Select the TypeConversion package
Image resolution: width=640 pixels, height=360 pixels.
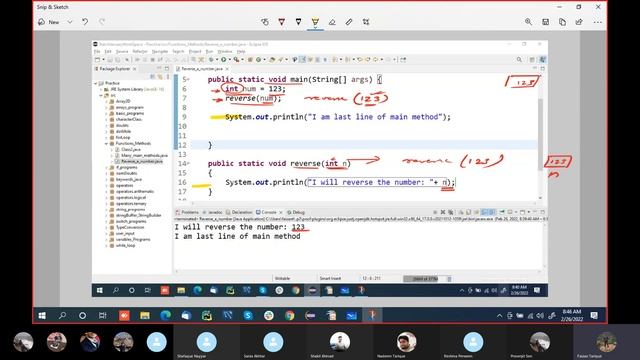pyautogui.click(x=129, y=227)
